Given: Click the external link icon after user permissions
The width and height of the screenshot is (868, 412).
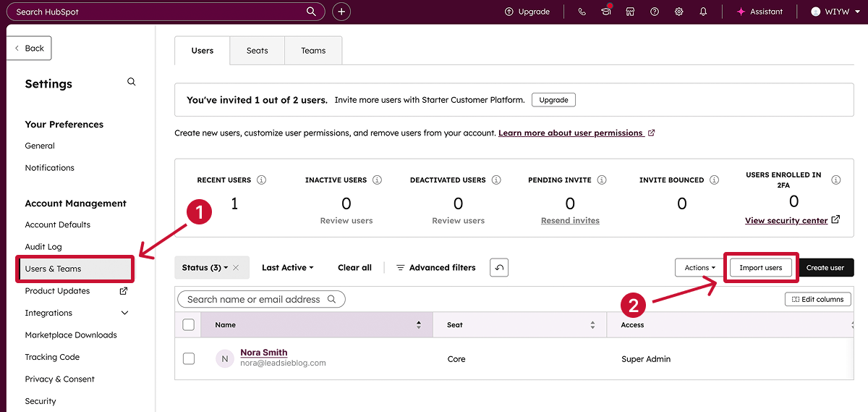Looking at the screenshot, I should click(x=652, y=133).
